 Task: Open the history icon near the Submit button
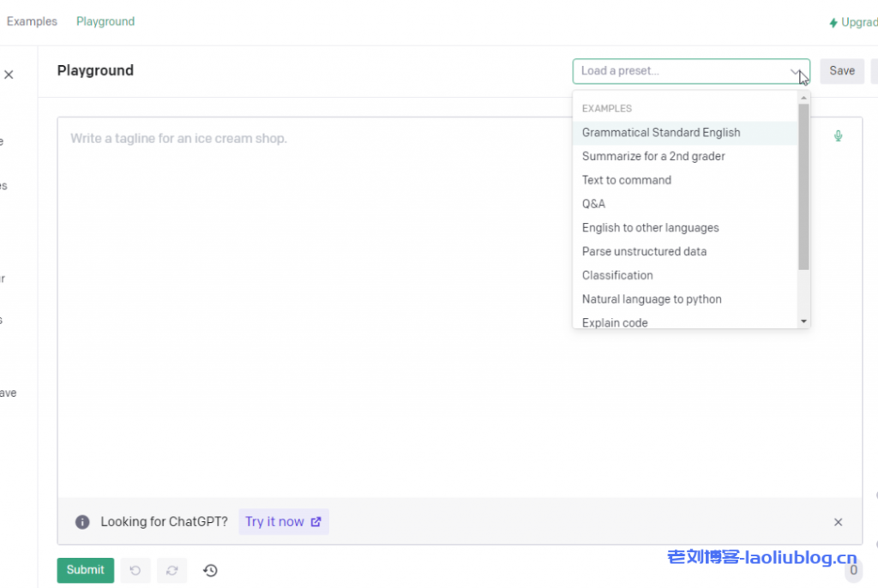coord(210,570)
